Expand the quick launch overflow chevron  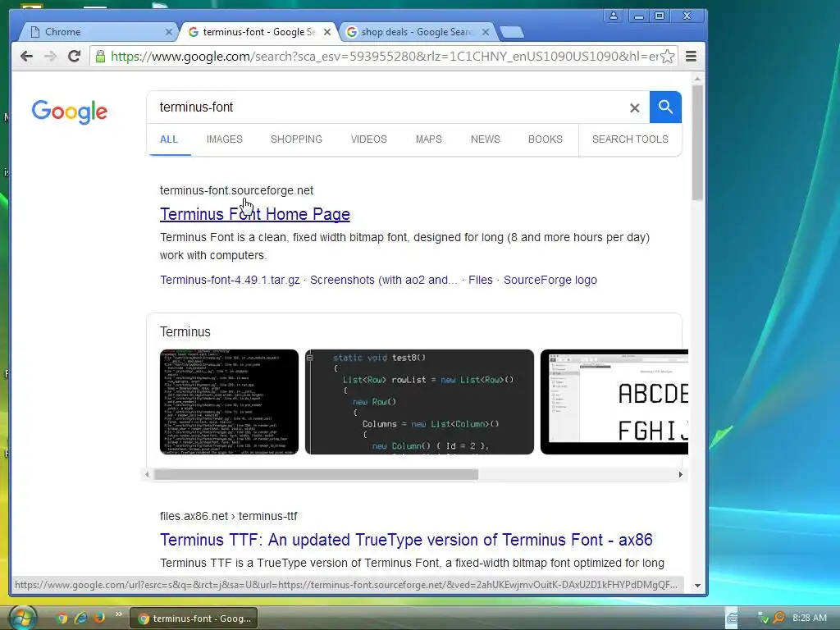pos(118,614)
